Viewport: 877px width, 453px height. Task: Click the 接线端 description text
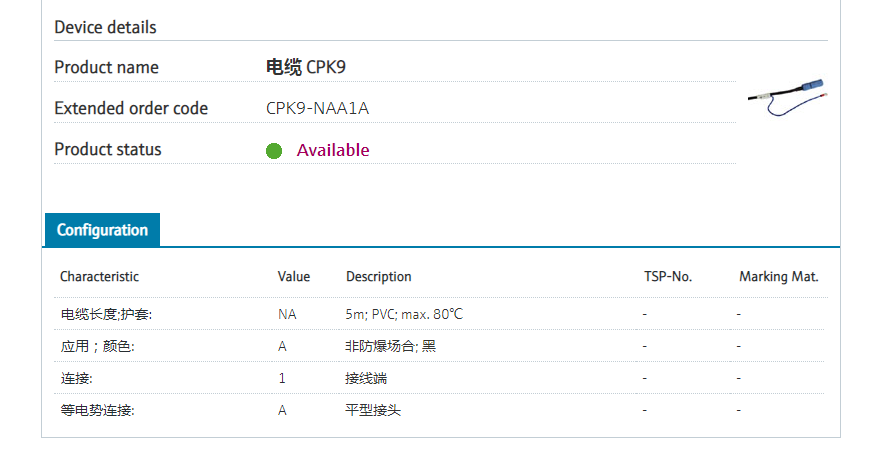click(x=366, y=378)
